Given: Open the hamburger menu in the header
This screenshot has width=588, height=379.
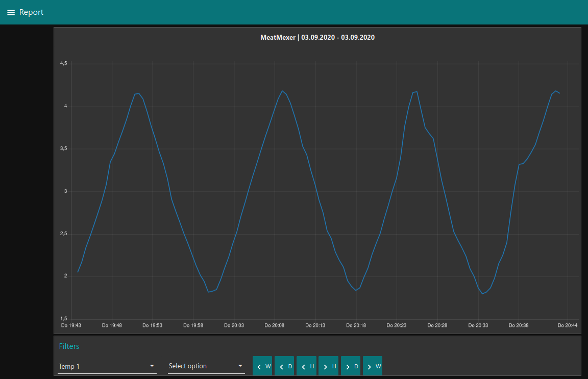Looking at the screenshot, I should pyautogui.click(x=11, y=12).
